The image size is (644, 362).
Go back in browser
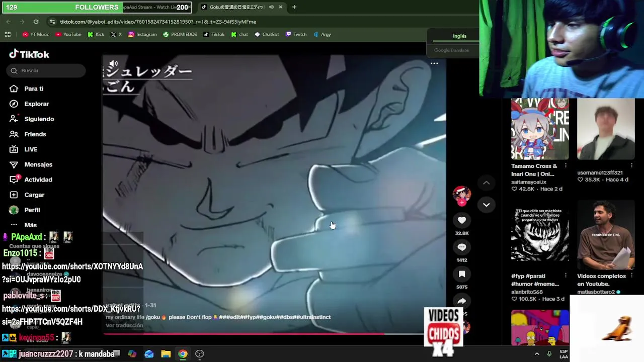click(x=9, y=22)
